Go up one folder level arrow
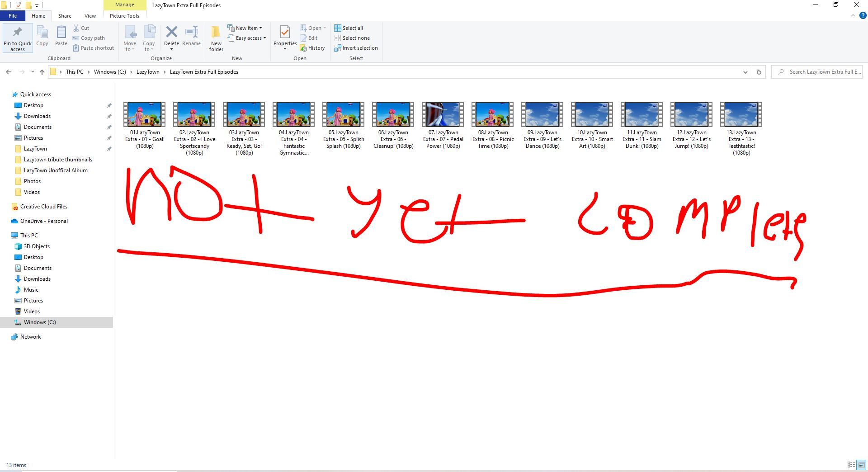 click(42, 72)
